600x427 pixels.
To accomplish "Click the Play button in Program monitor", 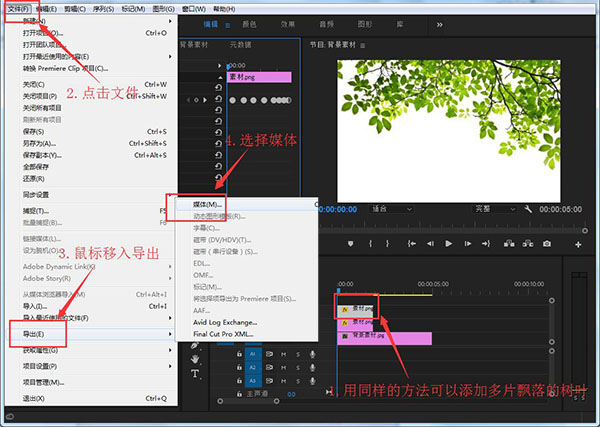I will [448, 244].
